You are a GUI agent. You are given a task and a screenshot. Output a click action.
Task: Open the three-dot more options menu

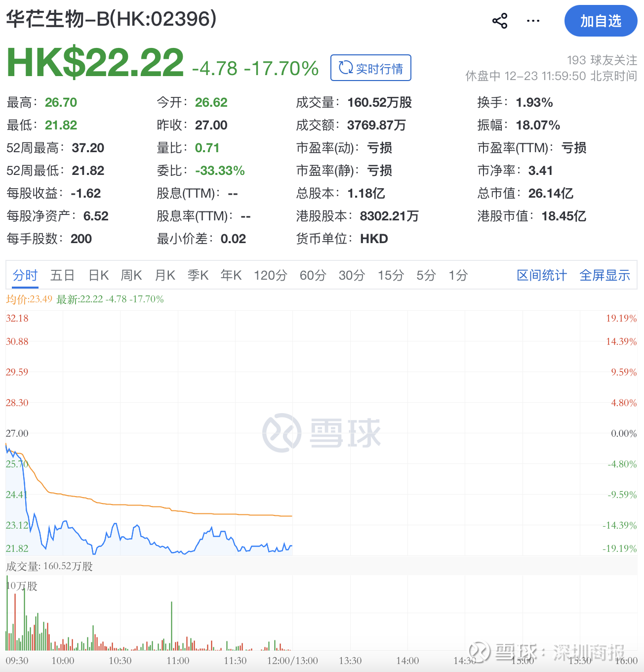pyautogui.click(x=533, y=21)
